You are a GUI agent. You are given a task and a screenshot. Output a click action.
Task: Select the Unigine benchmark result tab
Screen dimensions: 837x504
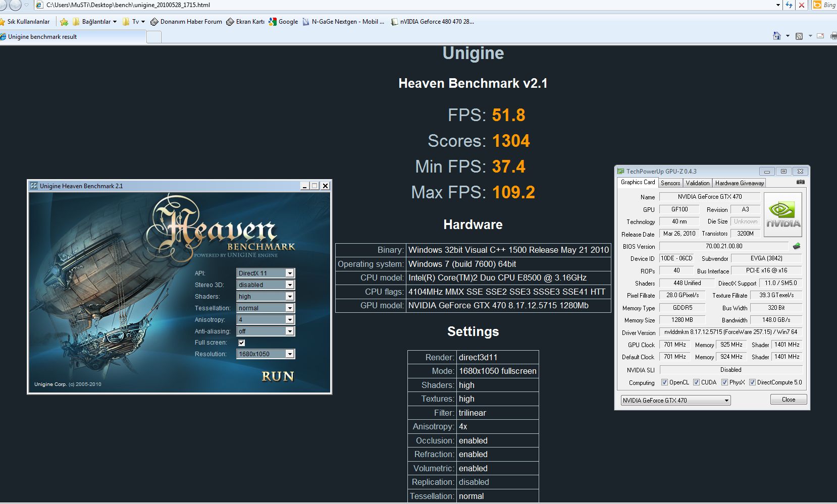pyautogui.click(x=73, y=37)
